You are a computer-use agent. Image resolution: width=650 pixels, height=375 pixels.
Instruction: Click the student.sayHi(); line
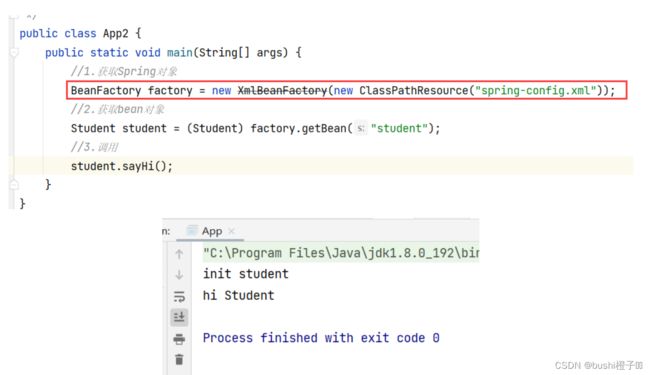(121, 166)
